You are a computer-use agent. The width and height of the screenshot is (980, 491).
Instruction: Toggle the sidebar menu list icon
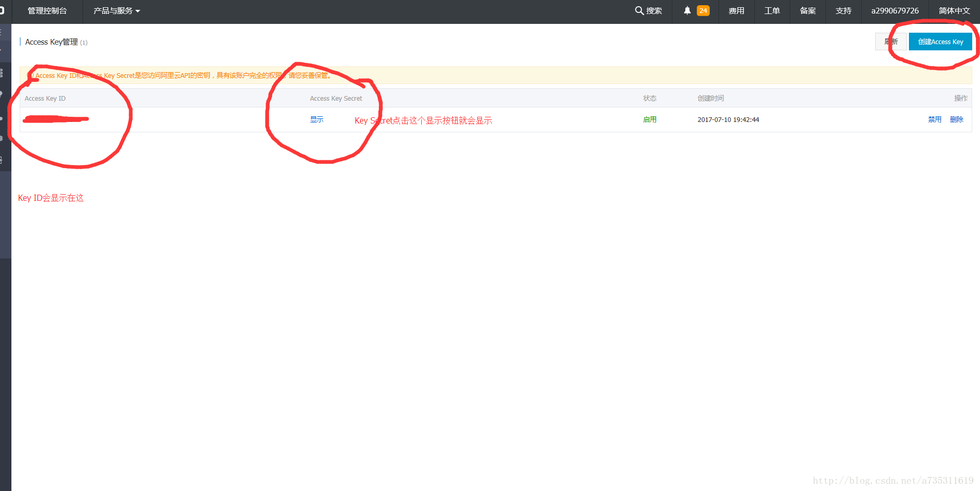pos(2,32)
